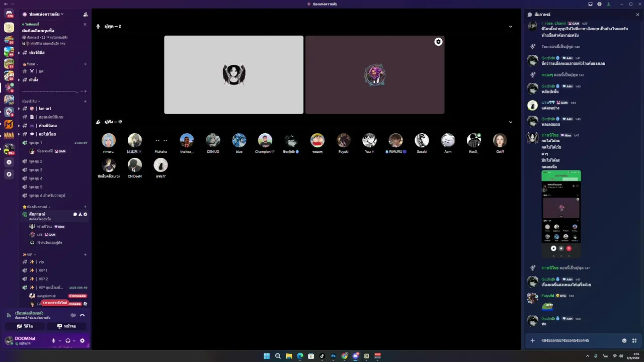Viewport: 644px width, 362px height.
Task: Share screen with หน้าจอ button
Action: point(67,326)
